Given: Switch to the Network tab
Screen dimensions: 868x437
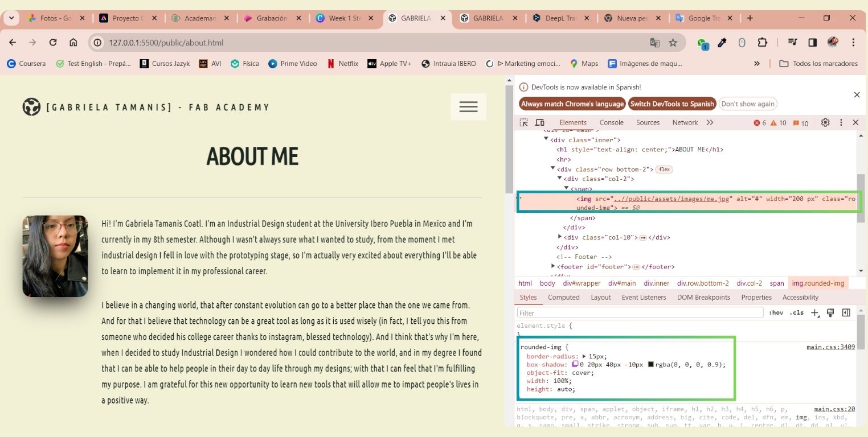Looking at the screenshot, I should point(685,122).
